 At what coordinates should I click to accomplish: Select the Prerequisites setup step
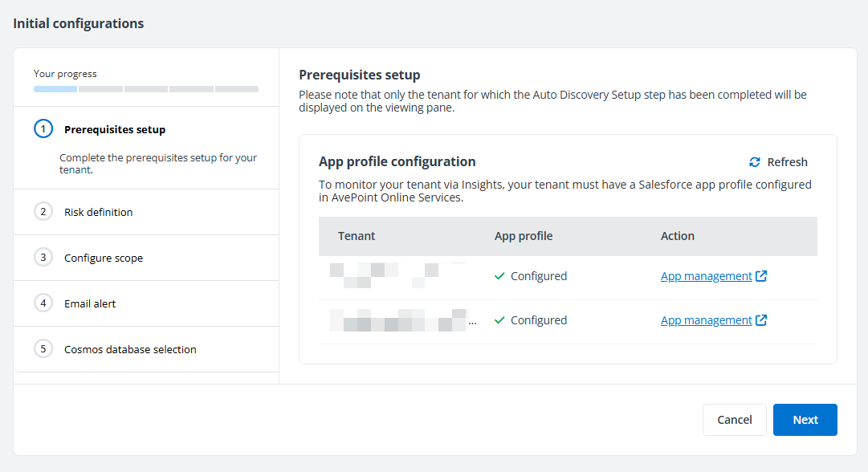coord(115,130)
